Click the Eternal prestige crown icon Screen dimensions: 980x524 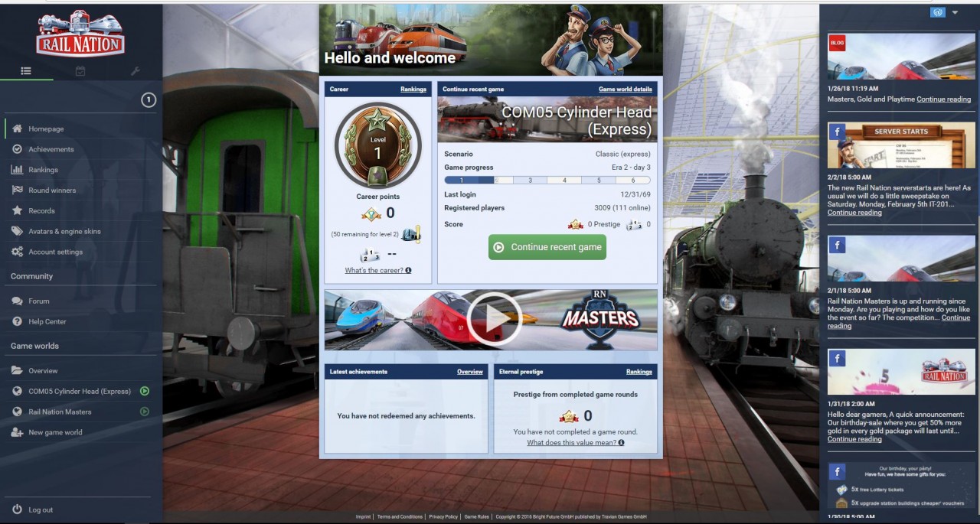[569, 416]
